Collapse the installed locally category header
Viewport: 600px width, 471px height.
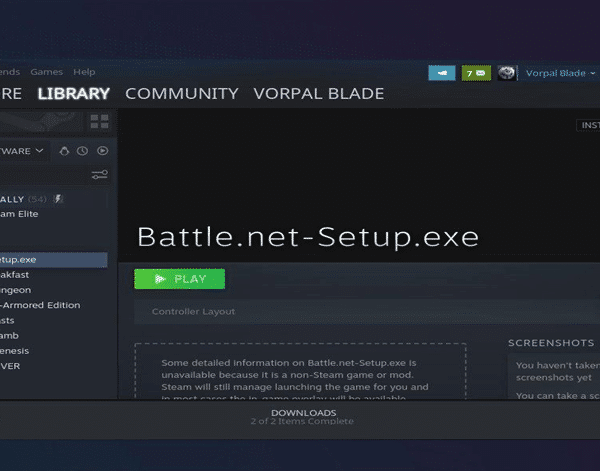click(23, 199)
